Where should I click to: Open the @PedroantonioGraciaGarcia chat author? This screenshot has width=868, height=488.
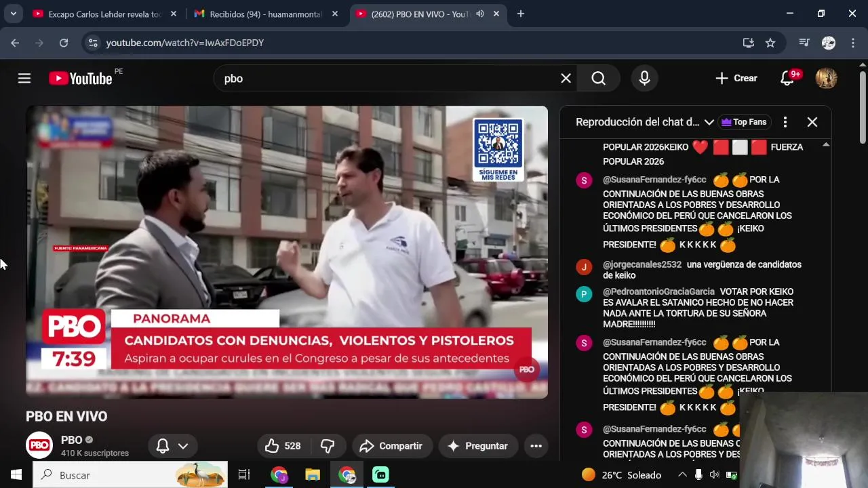tap(658, 291)
